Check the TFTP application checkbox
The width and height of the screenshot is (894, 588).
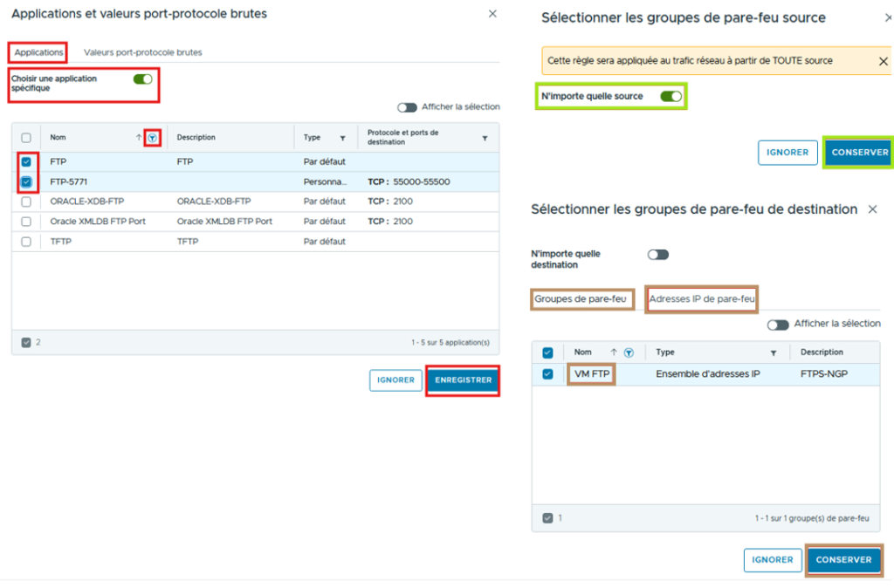click(x=26, y=242)
